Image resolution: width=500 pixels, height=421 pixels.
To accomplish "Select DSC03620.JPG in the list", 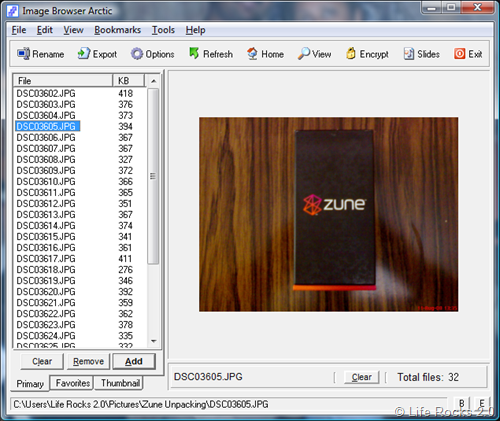I will click(46, 291).
